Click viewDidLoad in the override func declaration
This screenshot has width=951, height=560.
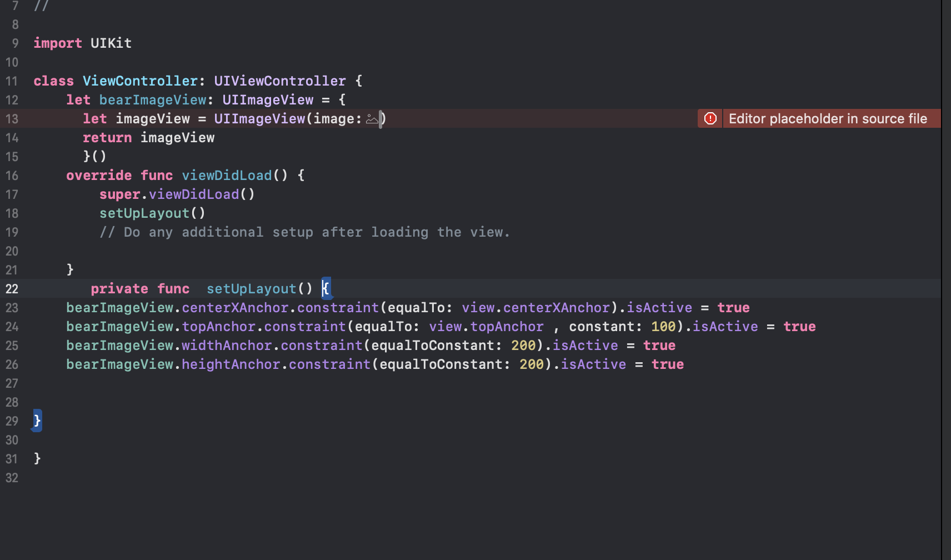[x=227, y=176]
